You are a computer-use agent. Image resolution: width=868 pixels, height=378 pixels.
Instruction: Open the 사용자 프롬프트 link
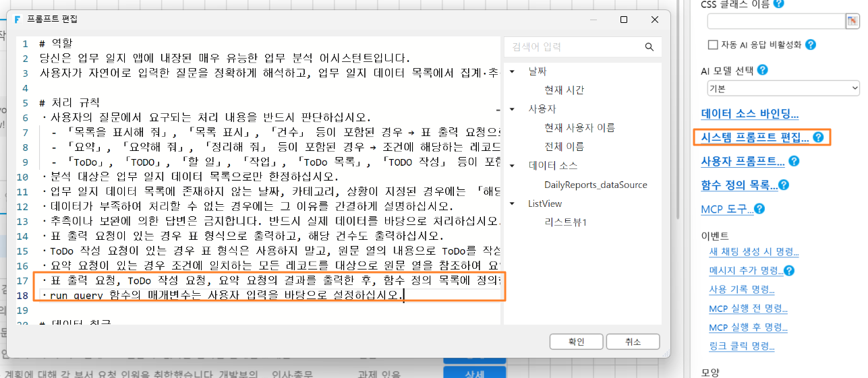pos(743,161)
